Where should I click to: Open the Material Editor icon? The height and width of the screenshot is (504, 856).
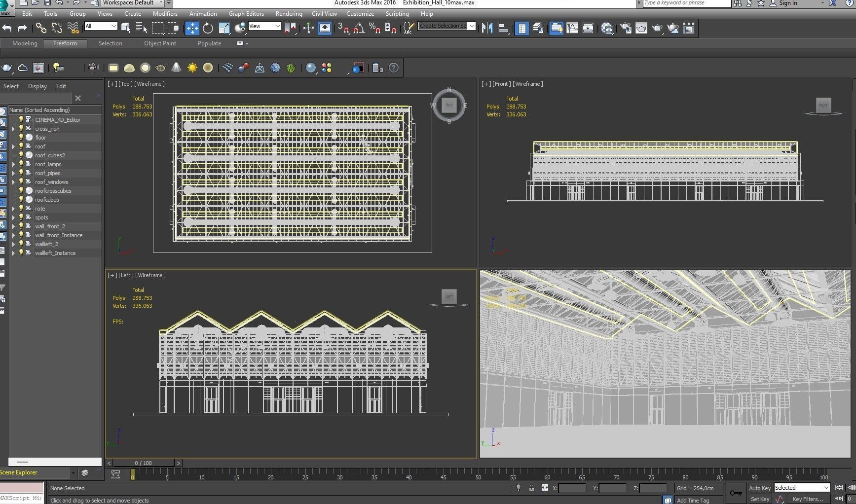coord(607,28)
